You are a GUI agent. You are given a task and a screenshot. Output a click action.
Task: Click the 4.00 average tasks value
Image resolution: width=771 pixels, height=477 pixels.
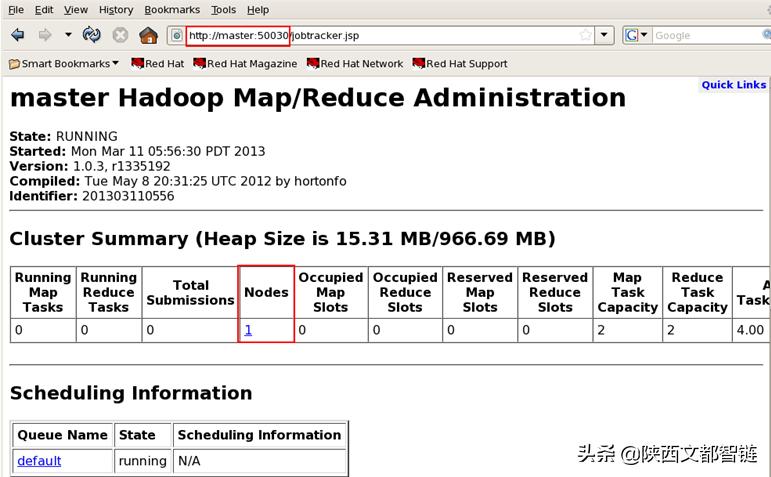pyautogui.click(x=750, y=330)
